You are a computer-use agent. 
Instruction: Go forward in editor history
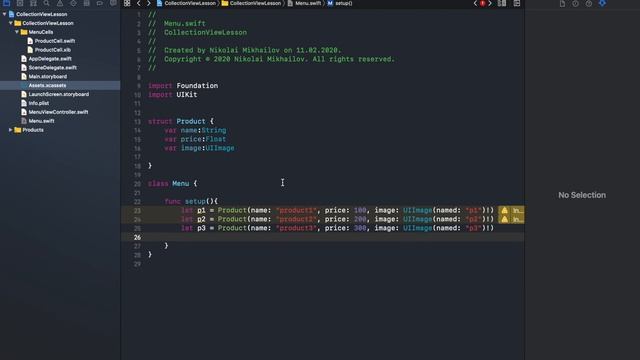coord(149,3)
